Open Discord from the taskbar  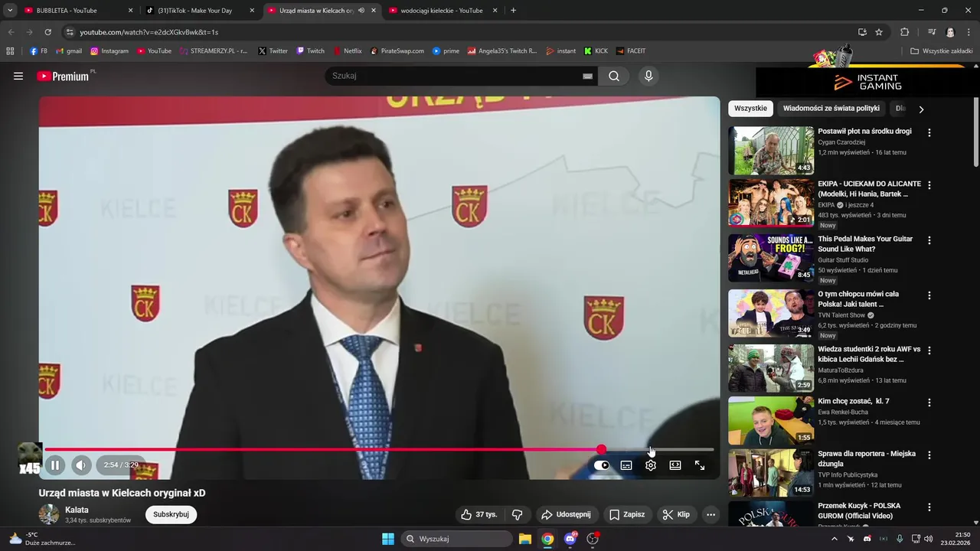570,539
